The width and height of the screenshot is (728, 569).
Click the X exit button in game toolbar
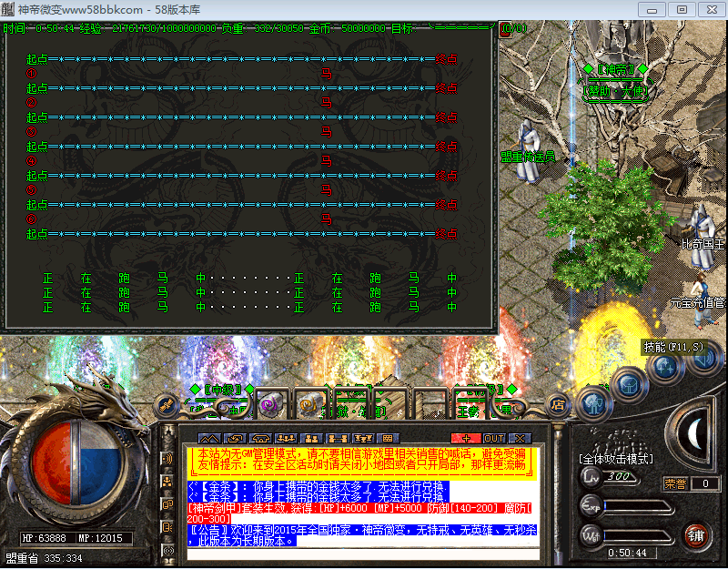tap(520, 439)
